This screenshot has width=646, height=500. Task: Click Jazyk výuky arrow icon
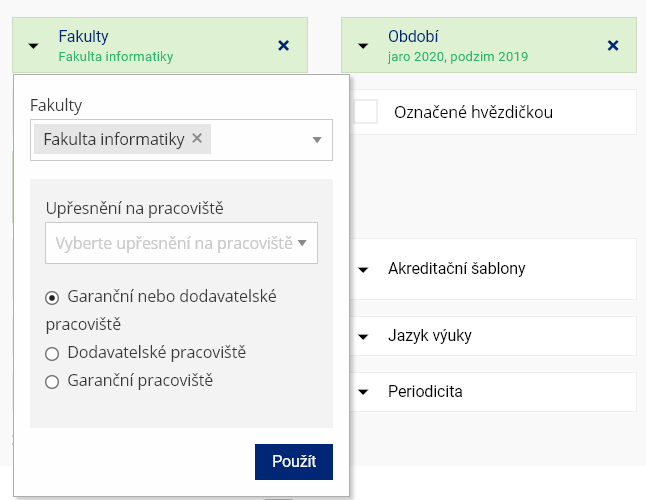(x=364, y=336)
